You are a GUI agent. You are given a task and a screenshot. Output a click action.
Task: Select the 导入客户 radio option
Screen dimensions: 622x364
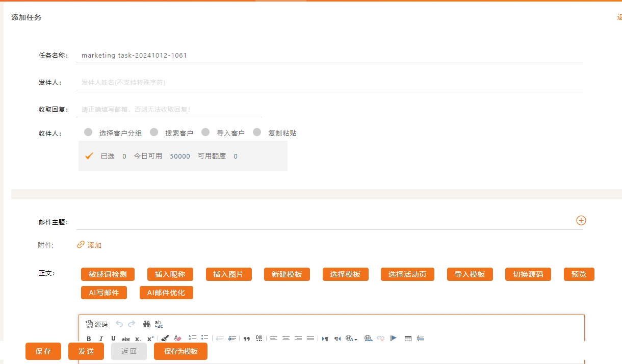[205, 132]
